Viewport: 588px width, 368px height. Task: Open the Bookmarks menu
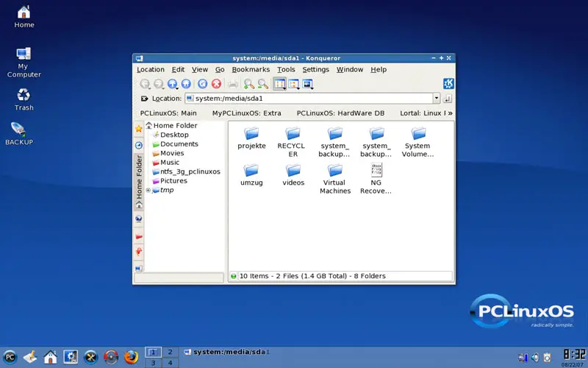(x=251, y=69)
